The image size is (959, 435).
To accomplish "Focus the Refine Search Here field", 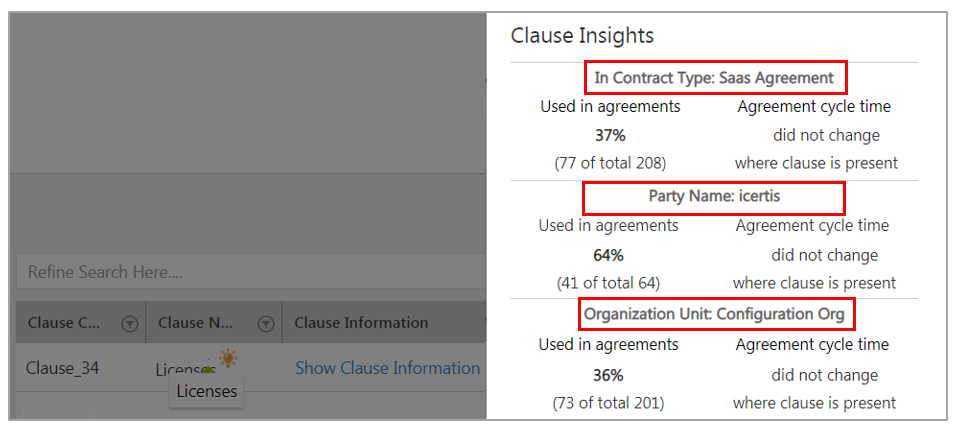I will pyautogui.click(x=250, y=272).
